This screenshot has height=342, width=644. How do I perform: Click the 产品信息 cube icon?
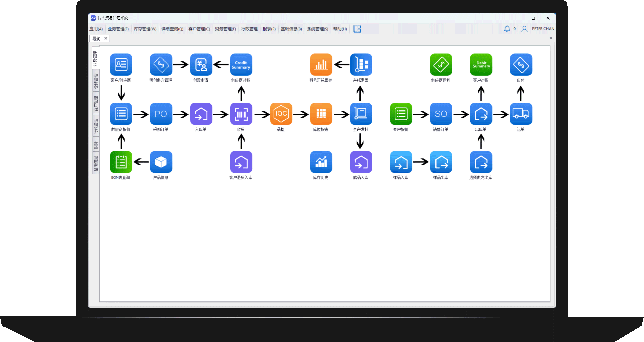pos(161,162)
